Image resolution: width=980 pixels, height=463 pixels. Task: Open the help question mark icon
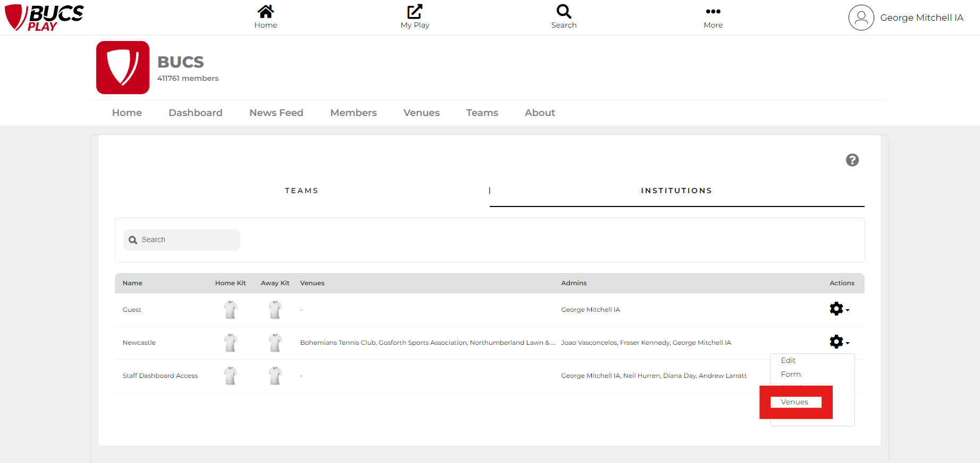852,160
